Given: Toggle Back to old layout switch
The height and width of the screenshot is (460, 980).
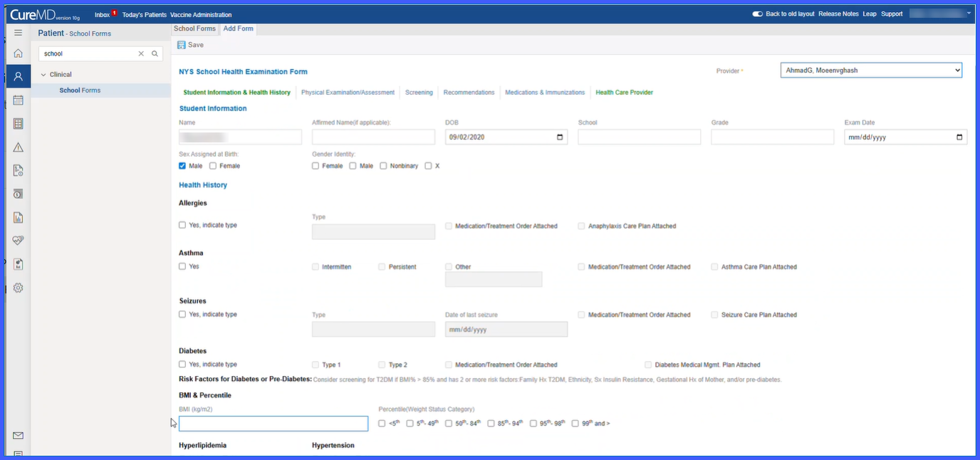Looking at the screenshot, I should 757,14.
